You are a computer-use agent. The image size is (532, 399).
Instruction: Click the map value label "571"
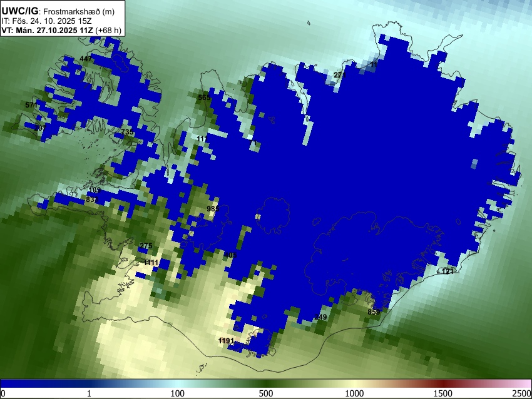[x=31, y=105]
